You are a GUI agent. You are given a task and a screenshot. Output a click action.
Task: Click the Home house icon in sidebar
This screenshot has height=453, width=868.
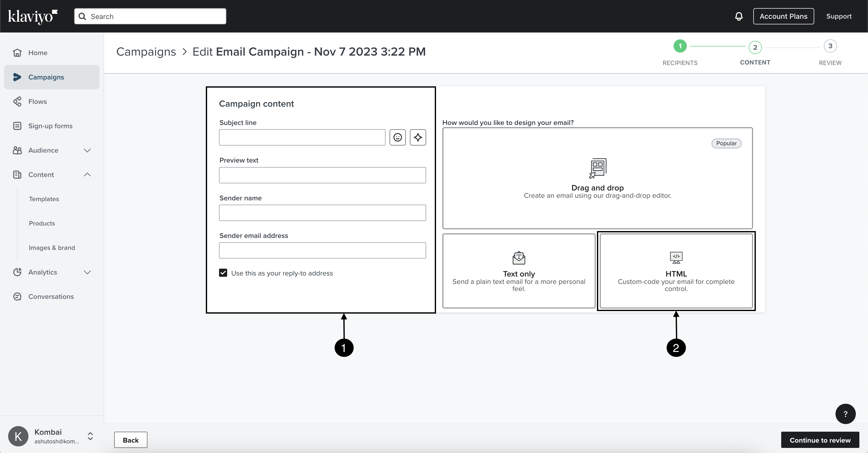[17, 53]
